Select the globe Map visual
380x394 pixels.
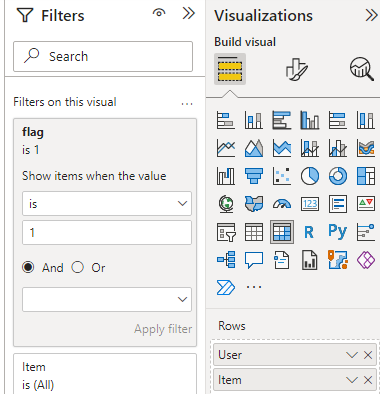point(226,204)
